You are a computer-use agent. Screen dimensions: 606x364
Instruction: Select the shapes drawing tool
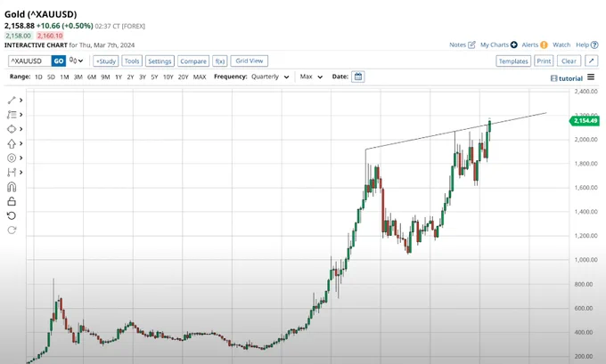pyautogui.click(x=12, y=129)
